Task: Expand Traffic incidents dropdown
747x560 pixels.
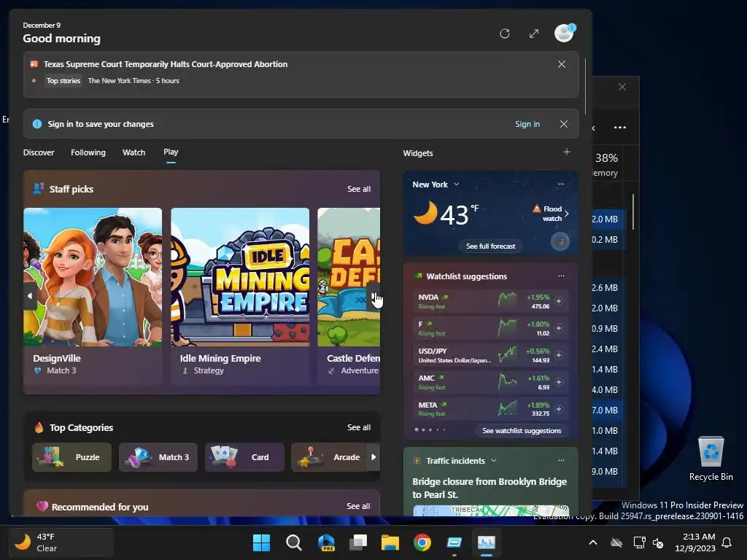Action: pos(494,461)
